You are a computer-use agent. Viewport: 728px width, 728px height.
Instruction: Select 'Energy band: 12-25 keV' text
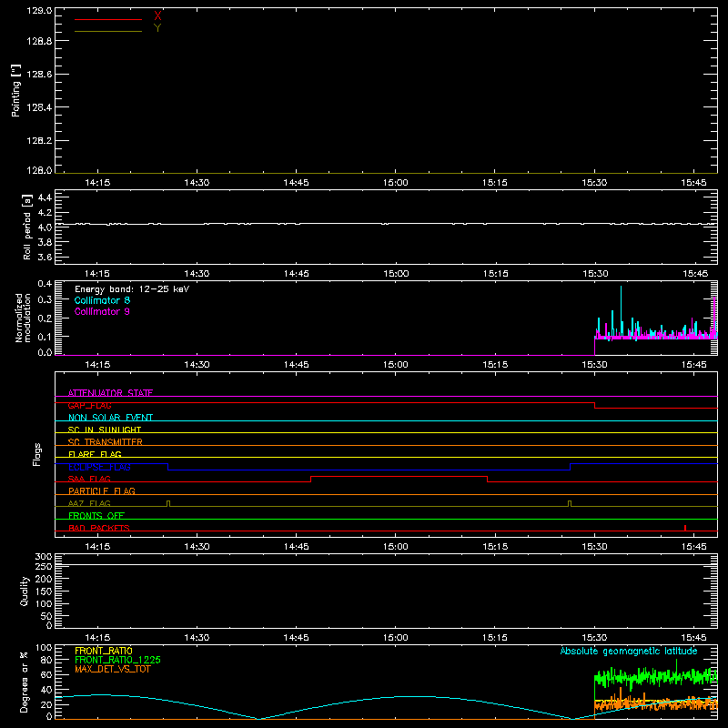pos(132,289)
